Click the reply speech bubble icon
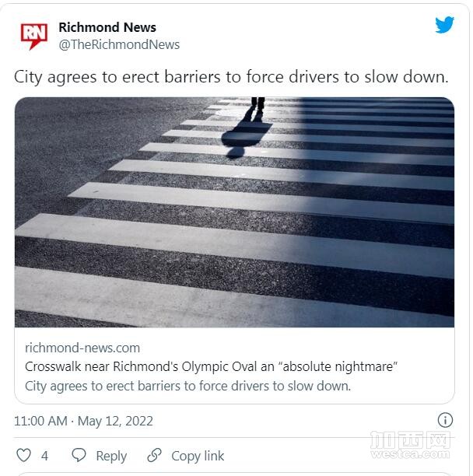This screenshot has width=473, height=476. coord(79,455)
